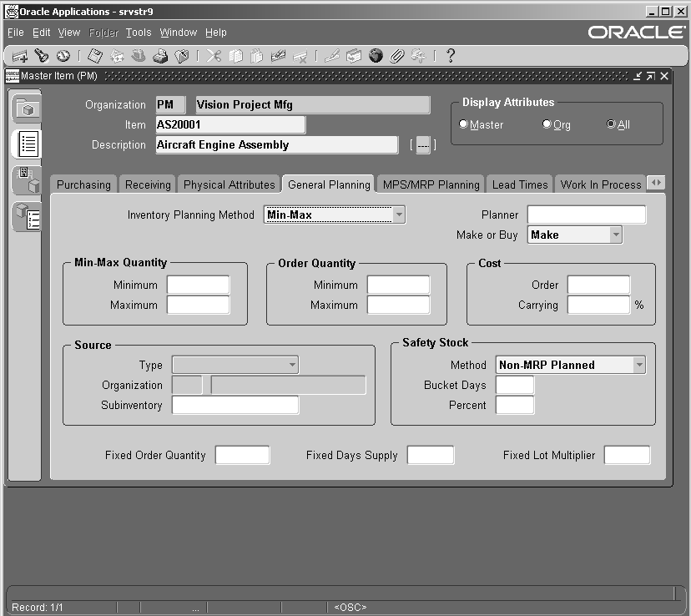Click the Translations globe icon
Viewport: 691px width, 616px height.
click(x=376, y=56)
